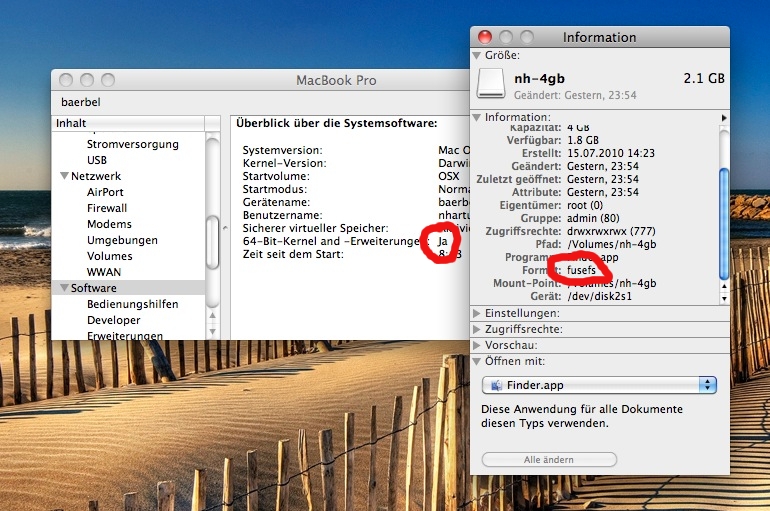Close the Information window with the red button

tap(485, 37)
